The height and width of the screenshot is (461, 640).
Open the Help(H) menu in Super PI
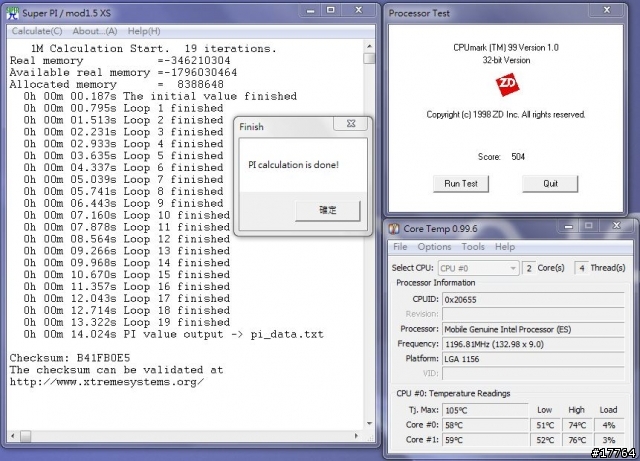(x=144, y=31)
